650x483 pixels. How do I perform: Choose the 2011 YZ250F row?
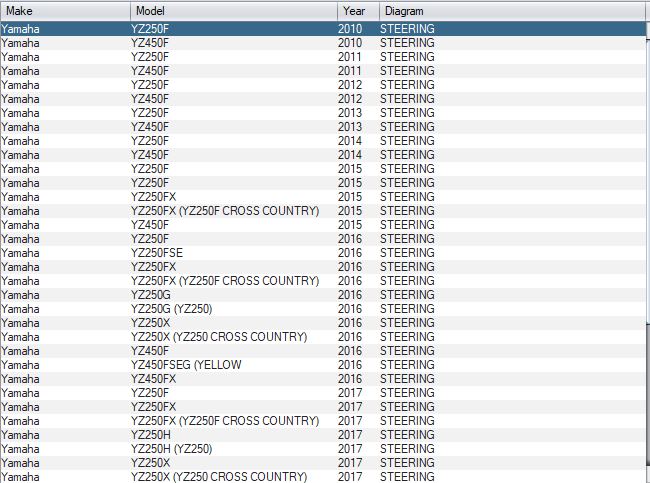(x=323, y=57)
